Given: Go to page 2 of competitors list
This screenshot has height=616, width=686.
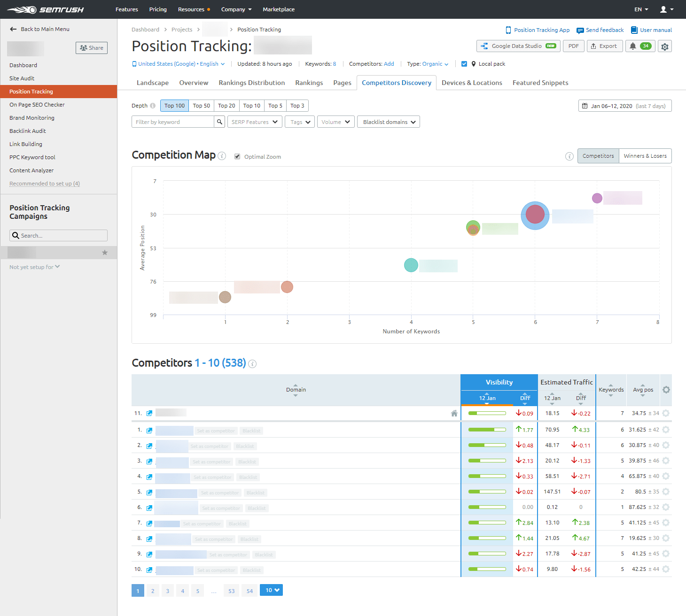Looking at the screenshot, I should (153, 590).
